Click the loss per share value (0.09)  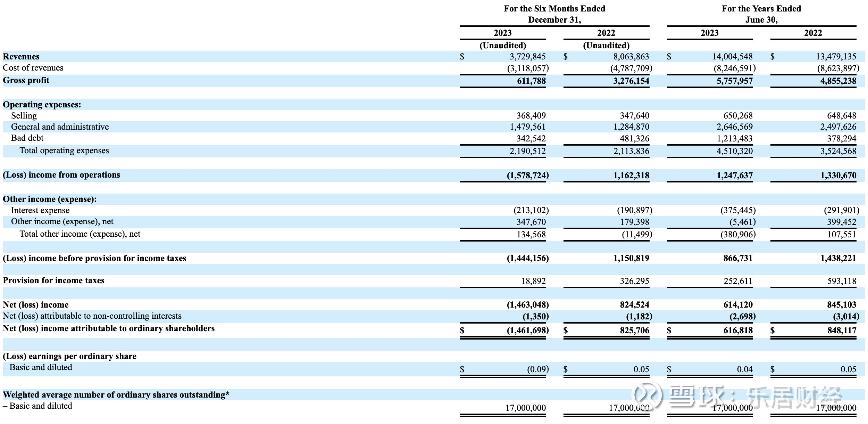pyautogui.click(x=537, y=369)
